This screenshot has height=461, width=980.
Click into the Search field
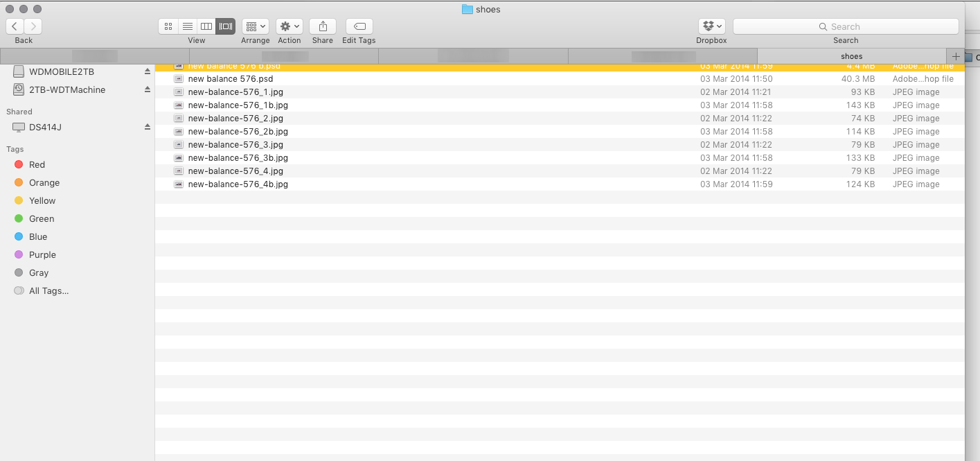point(846,26)
